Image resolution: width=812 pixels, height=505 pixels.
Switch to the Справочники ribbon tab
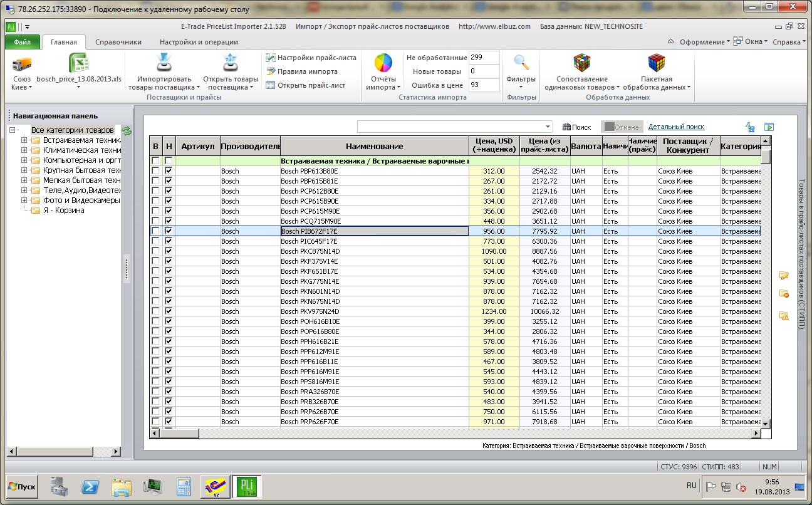pyautogui.click(x=118, y=43)
